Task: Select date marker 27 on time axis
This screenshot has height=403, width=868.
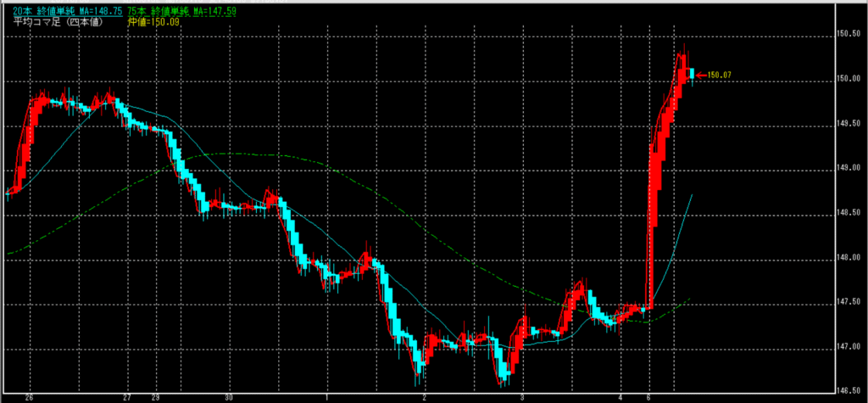Action: point(127,397)
